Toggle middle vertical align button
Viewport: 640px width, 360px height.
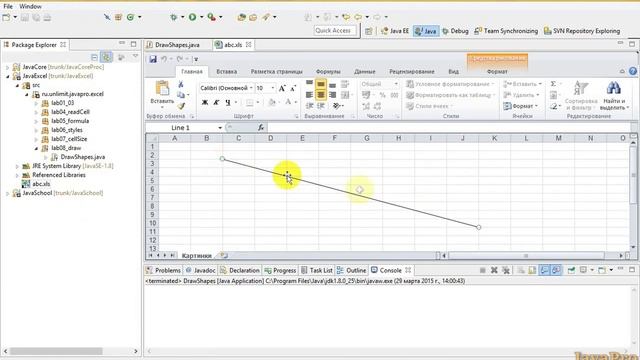[x=321, y=84]
